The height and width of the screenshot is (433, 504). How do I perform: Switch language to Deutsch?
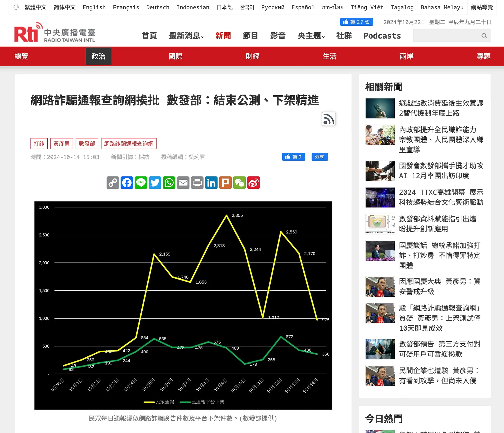click(x=158, y=7)
